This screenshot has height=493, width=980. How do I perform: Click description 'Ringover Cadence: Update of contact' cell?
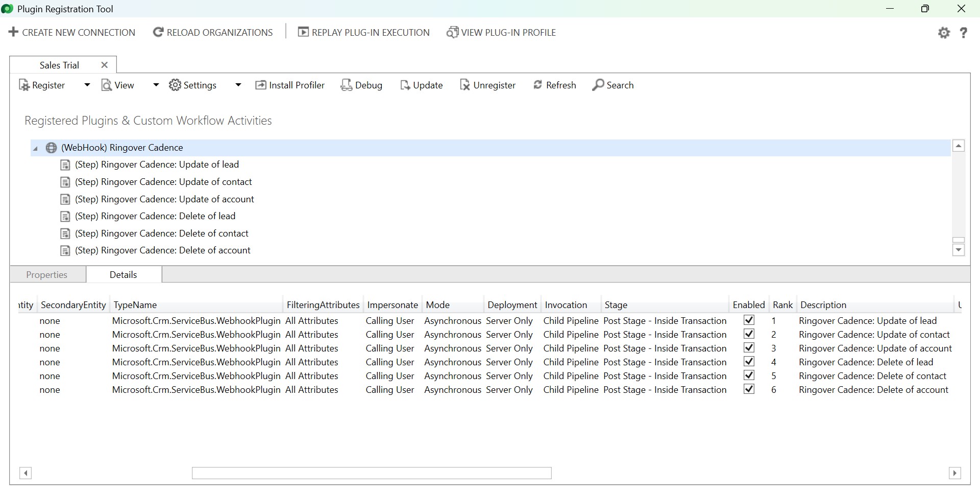click(x=874, y=335)
